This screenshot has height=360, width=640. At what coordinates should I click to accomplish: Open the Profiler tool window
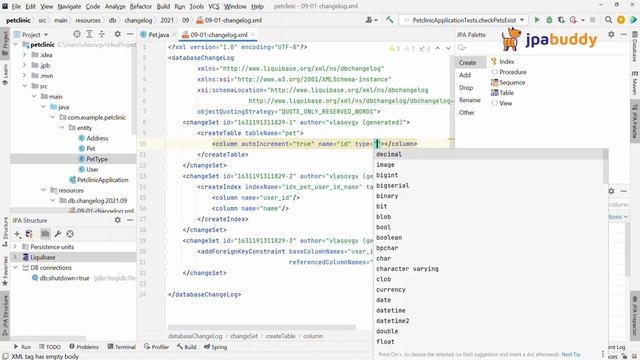click(x=157, y=347)
